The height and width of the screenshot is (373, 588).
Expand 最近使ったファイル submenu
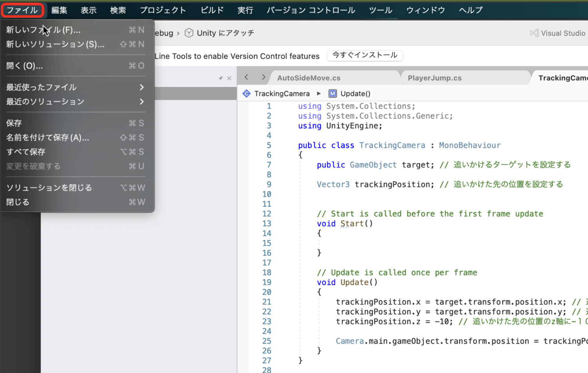tap(76, 87)
